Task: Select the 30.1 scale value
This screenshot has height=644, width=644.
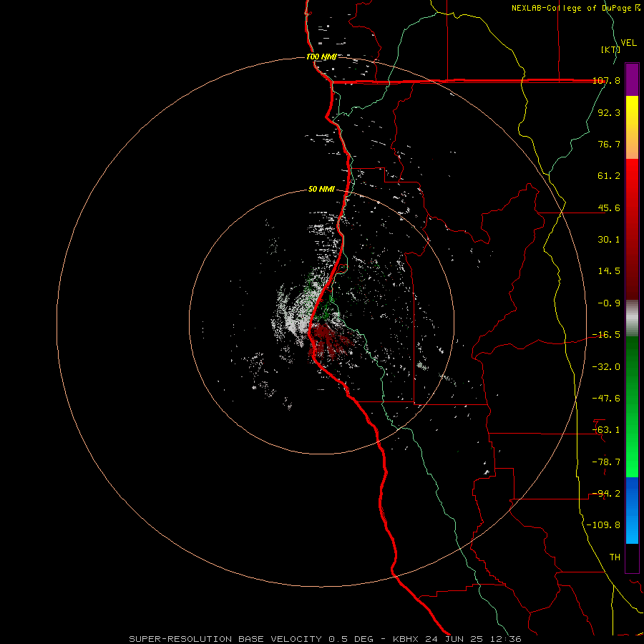Action: 609,240
